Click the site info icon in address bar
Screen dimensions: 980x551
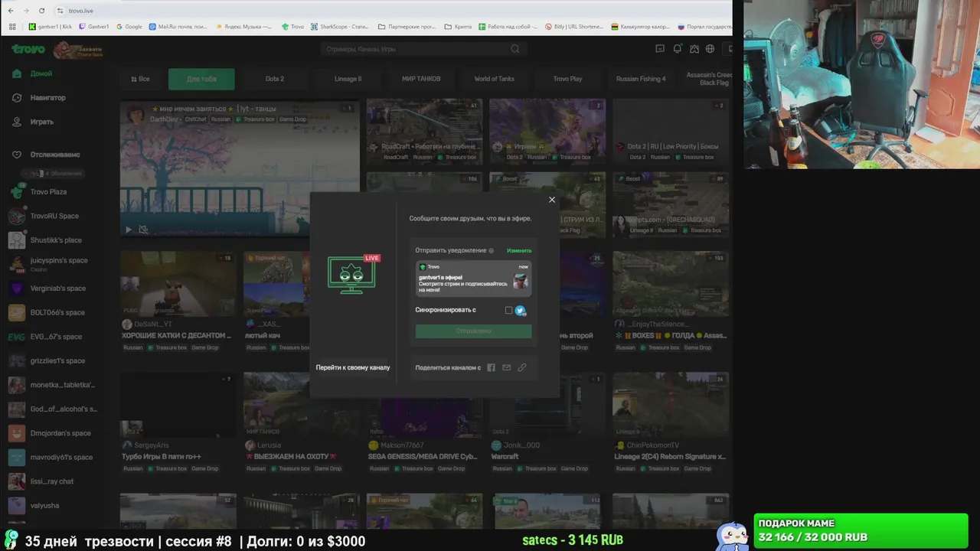click(x=60, y=11)
